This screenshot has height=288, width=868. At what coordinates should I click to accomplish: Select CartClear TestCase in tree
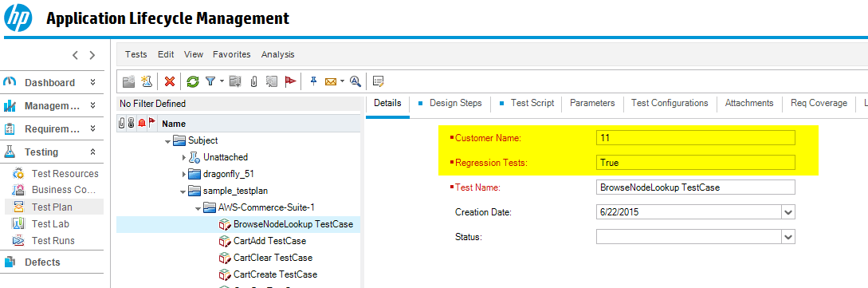(273, 258)
